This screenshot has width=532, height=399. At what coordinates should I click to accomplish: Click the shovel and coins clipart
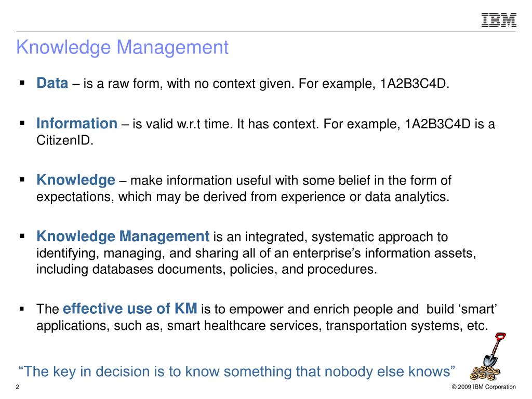pyautogui.click(x=487, y=356)
